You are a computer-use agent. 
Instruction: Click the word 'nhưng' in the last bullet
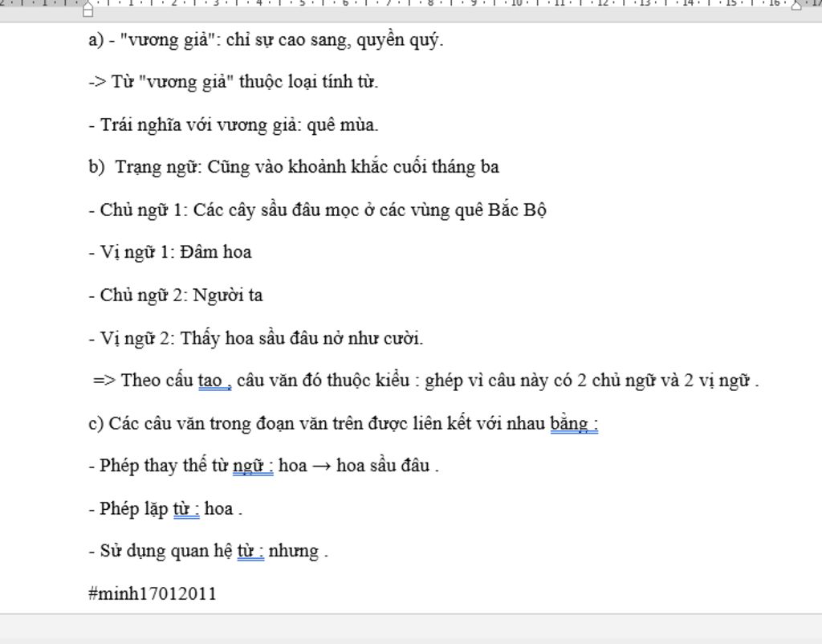tap(294, 552)
